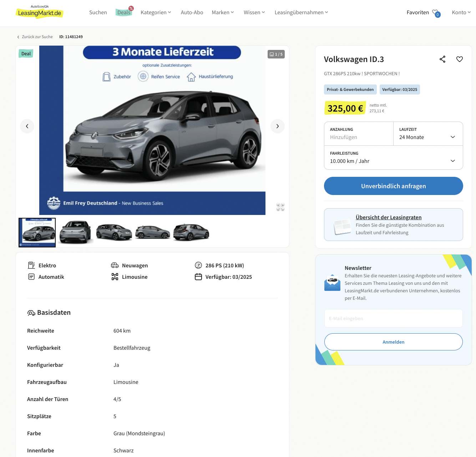Viewport: 476px width, 457px height.
Task: Click GTX 286PS 210kw subtitle text
Action: 362,73
